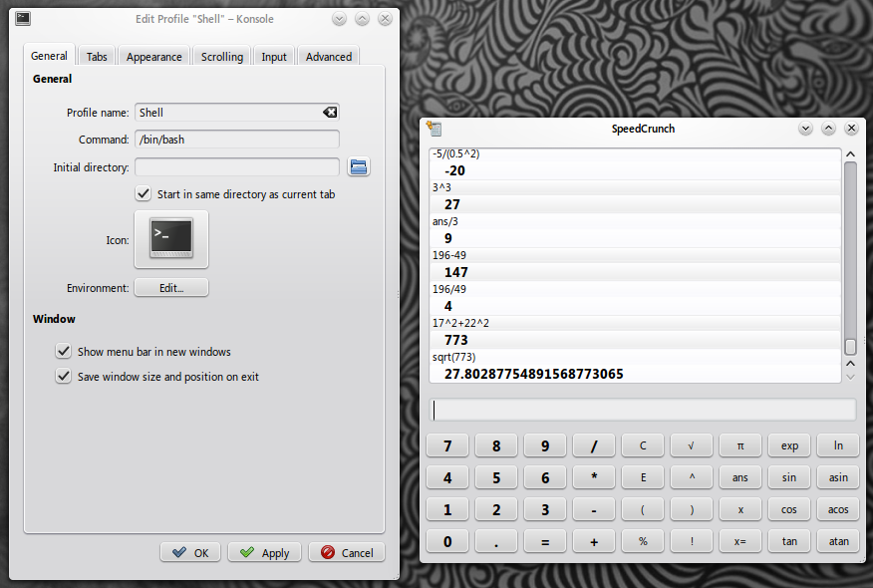Click the factorial key in SpeedCrunch

pos(691,541)
